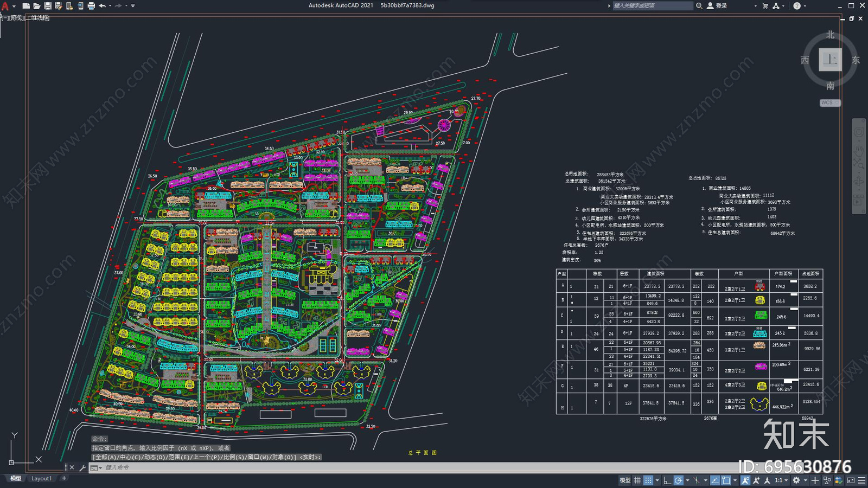Open the sign-in account dropdown arrow
Image resolution: width=868 pixels, height=488 pixels.
[755, 6]
